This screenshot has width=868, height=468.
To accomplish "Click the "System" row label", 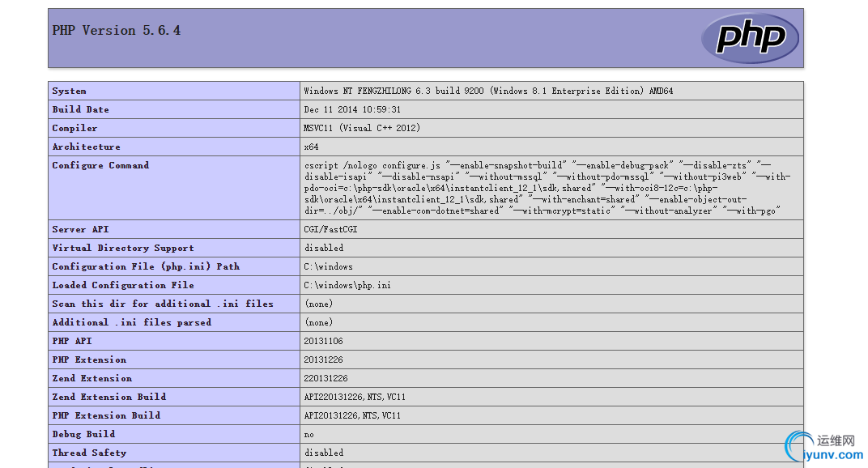I will click(69, 91).
